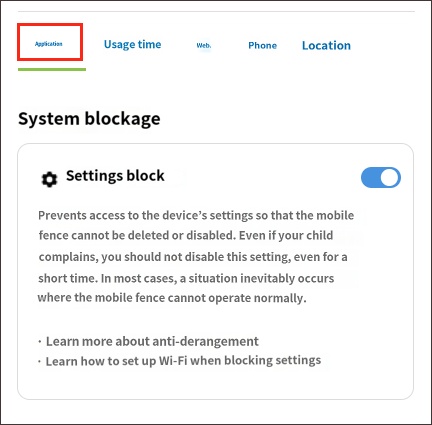Click the bullet before anti-derangement link

40,341
